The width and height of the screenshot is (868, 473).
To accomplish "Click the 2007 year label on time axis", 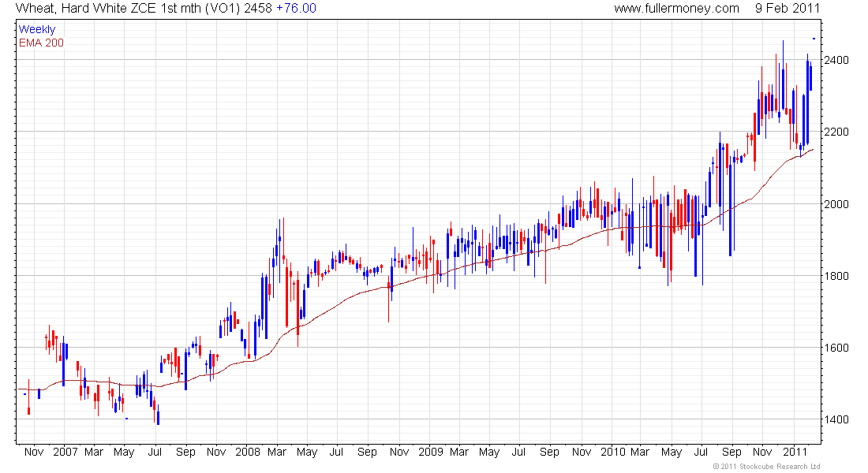I will (x=65, y=452).
